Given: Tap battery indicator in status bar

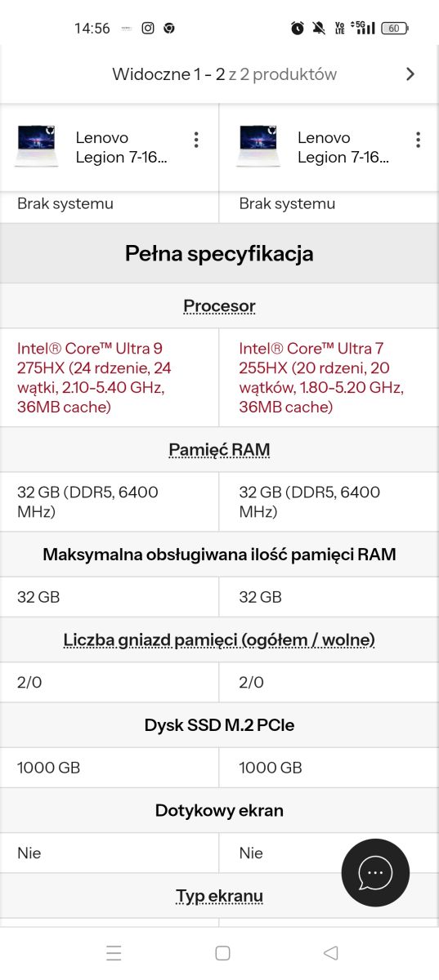Looking at the screenshot, I should click(x=395, y=28).
